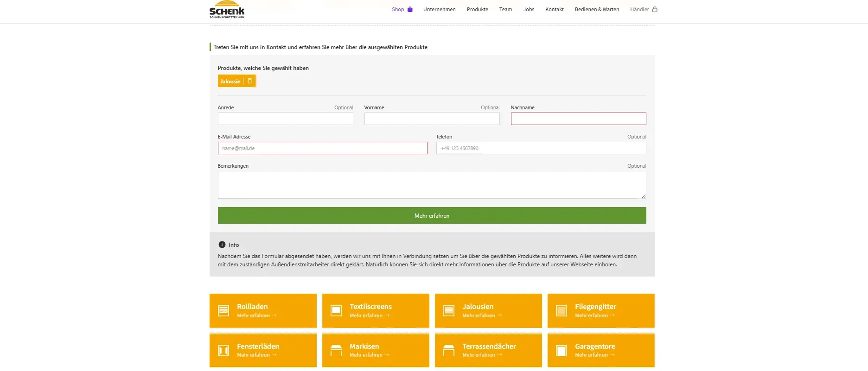The width and height of the screenshot is (868, 371).
Task: Open Textilscreens Mehr erfahren link
Action: click(x=370, y=315)
